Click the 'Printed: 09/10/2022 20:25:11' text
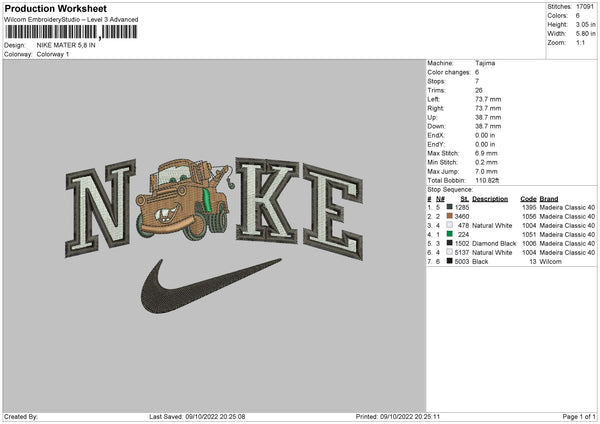Viewport: 600px width, 424px height. [398, 416]
